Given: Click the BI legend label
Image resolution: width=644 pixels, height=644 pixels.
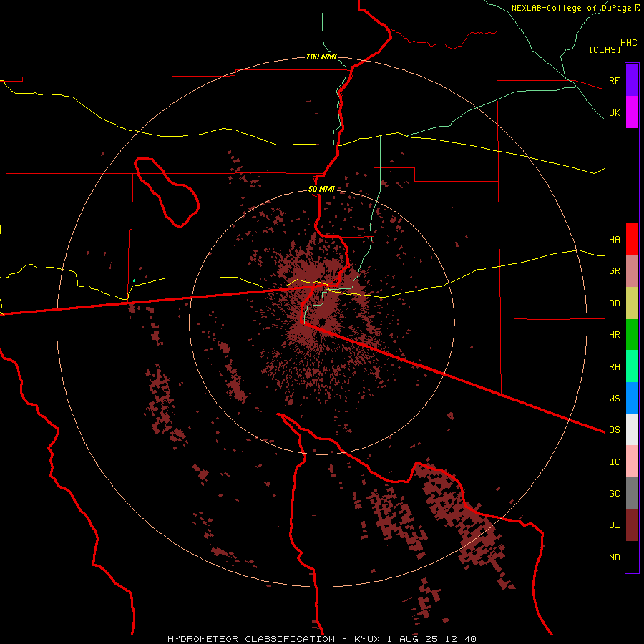Looking at the screenshot, I should tap(614, 525).
